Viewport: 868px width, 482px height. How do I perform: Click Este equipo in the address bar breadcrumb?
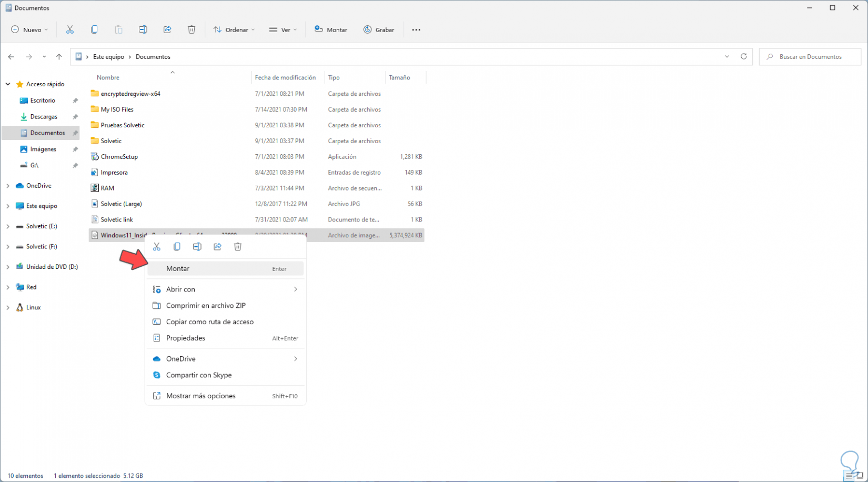pos(108,57)
